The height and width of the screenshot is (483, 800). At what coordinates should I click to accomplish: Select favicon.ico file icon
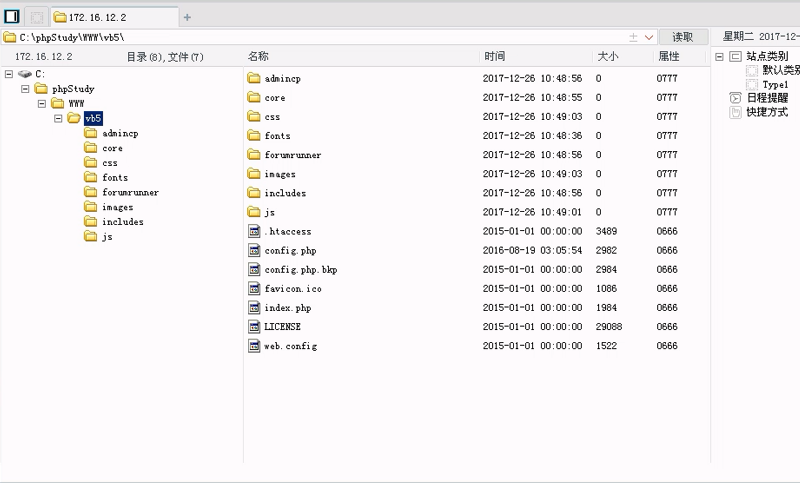(254, 288)
